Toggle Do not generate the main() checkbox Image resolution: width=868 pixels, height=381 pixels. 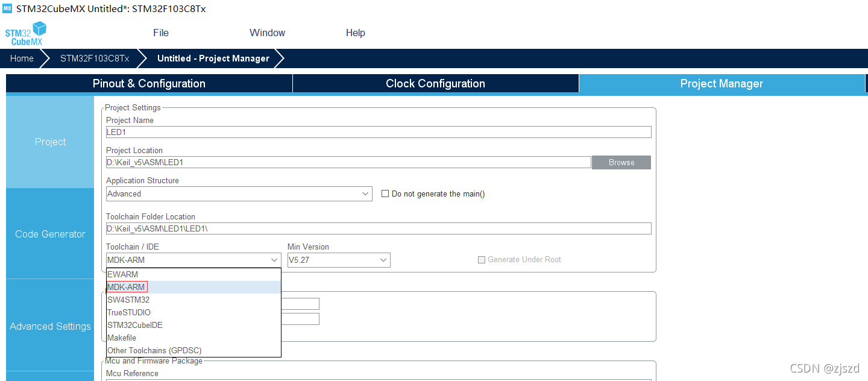[x=385, y=194]
